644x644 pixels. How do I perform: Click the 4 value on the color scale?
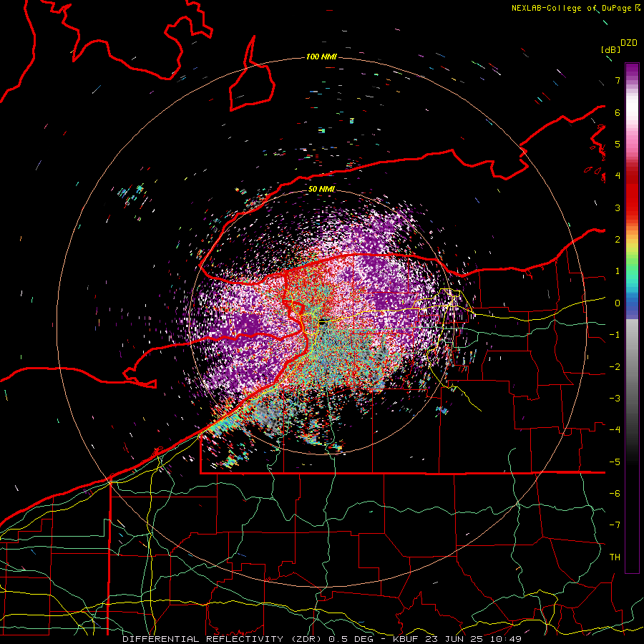coord(618,176)
